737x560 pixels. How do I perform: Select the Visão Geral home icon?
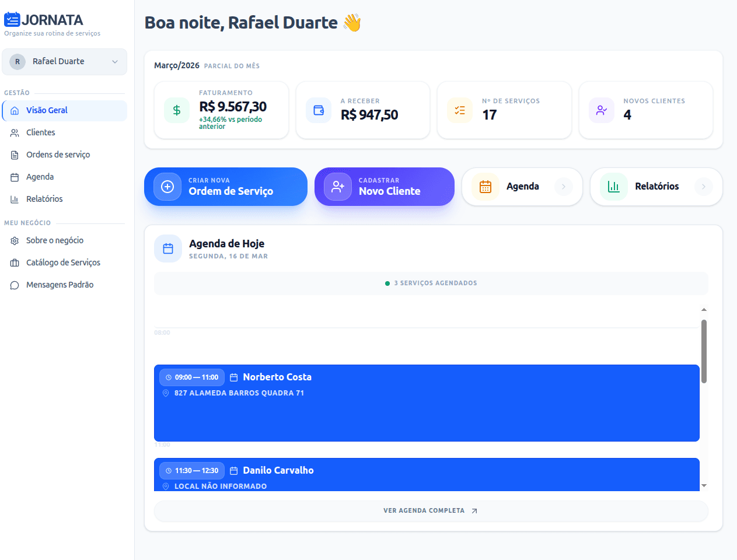coord(14,110)
